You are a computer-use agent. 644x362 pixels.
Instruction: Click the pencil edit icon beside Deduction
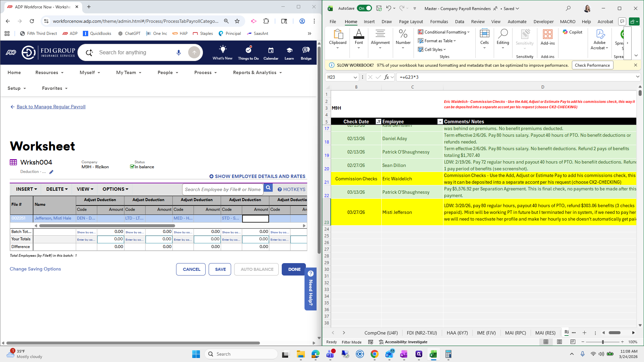click(51, 172)
